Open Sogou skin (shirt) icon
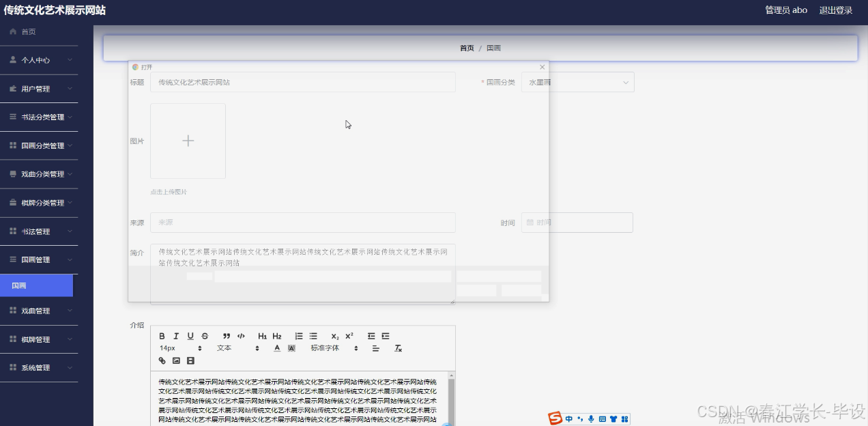Viewport: 868px width, 426px height. 613,419
